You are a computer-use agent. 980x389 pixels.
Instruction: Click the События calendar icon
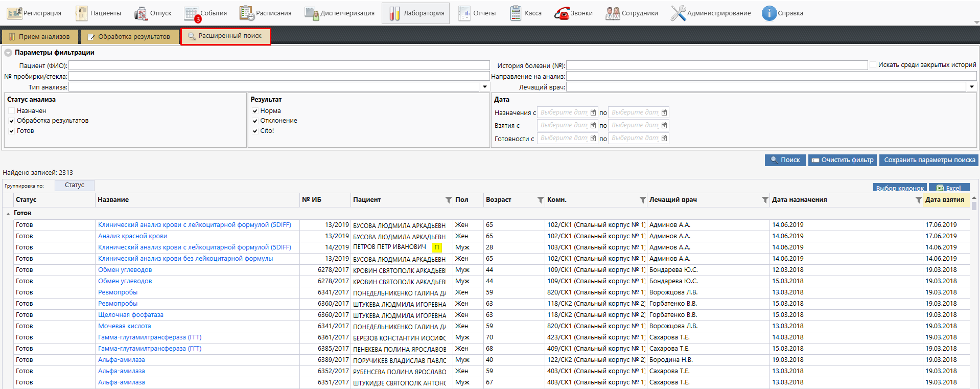tap(192, 13)
